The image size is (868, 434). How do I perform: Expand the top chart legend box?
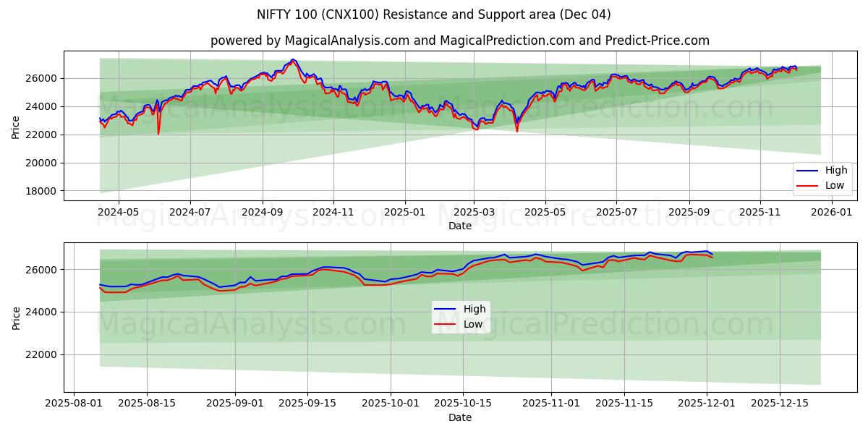(822, 177)
